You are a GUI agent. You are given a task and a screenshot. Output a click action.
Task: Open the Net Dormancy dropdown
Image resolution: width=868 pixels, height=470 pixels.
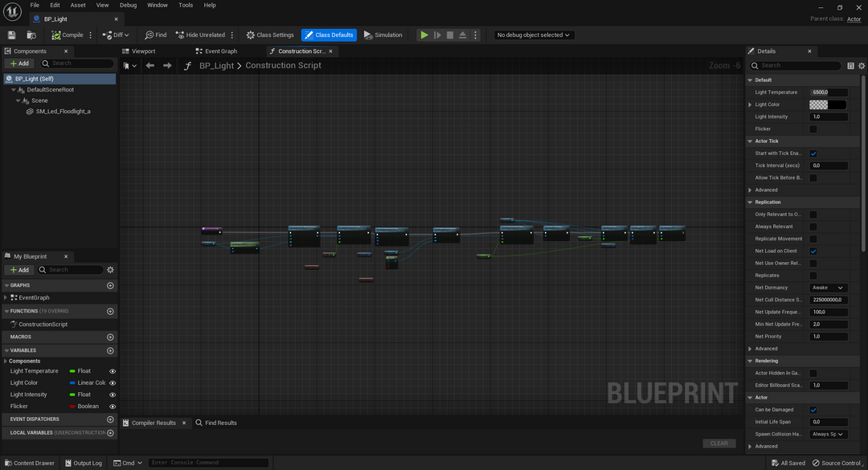click(828, 287)
